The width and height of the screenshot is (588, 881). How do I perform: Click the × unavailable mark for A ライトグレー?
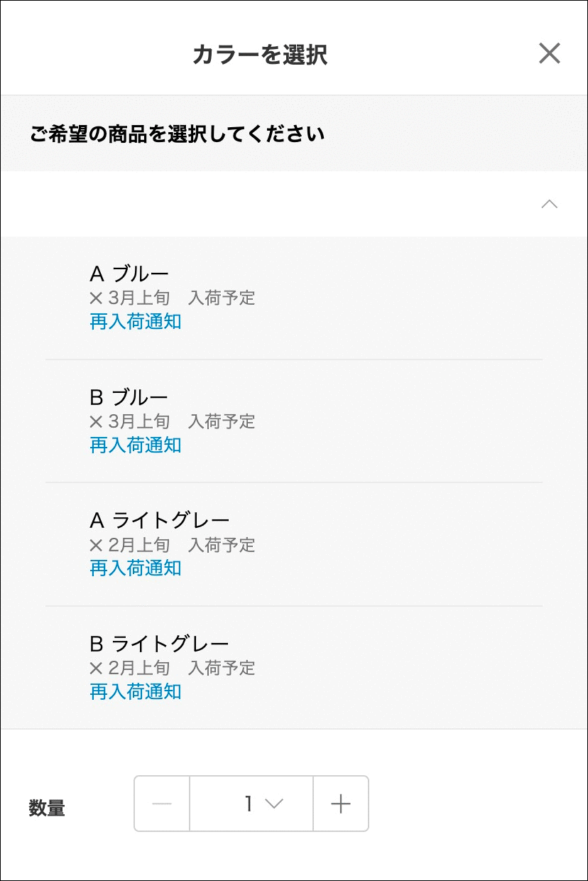pos(97,546)
